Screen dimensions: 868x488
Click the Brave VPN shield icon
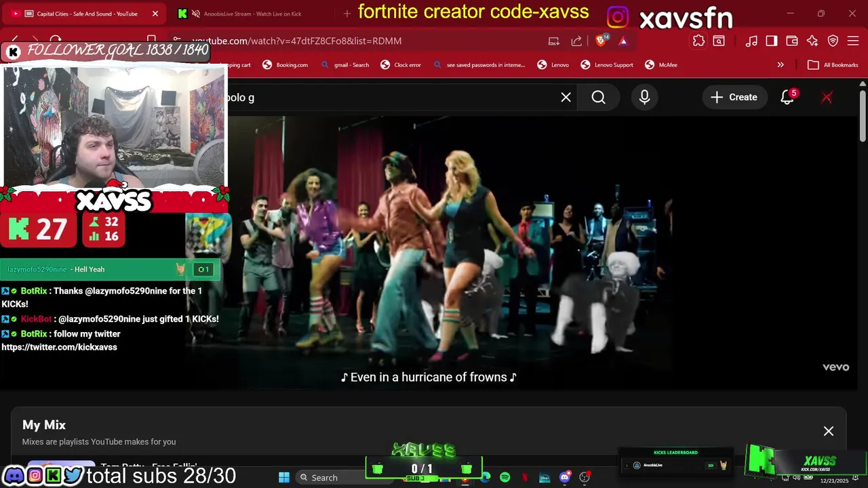click(833, 41)
